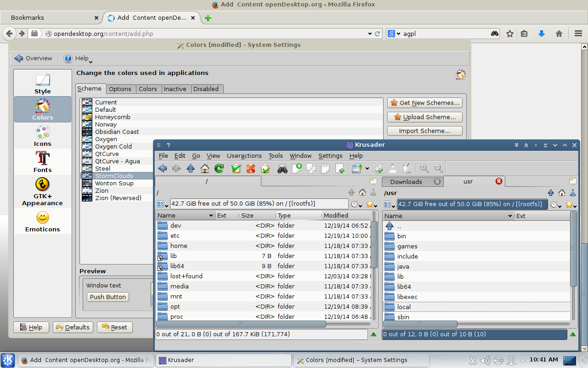588x368 pixels.
Task: Click Krusader's clipboard with green check icon
Action: click(236, 168)
